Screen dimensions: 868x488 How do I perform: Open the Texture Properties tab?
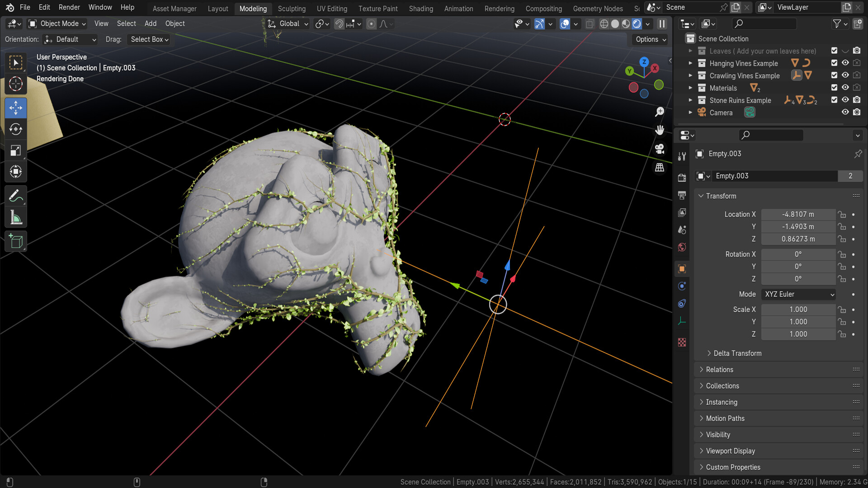click(x=682, y=342)
